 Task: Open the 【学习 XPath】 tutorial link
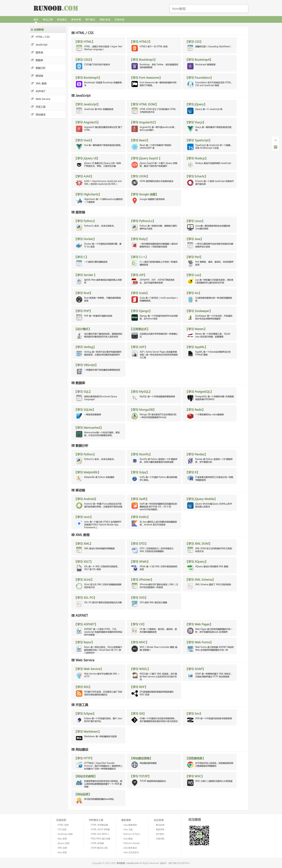tap(140, 562)
